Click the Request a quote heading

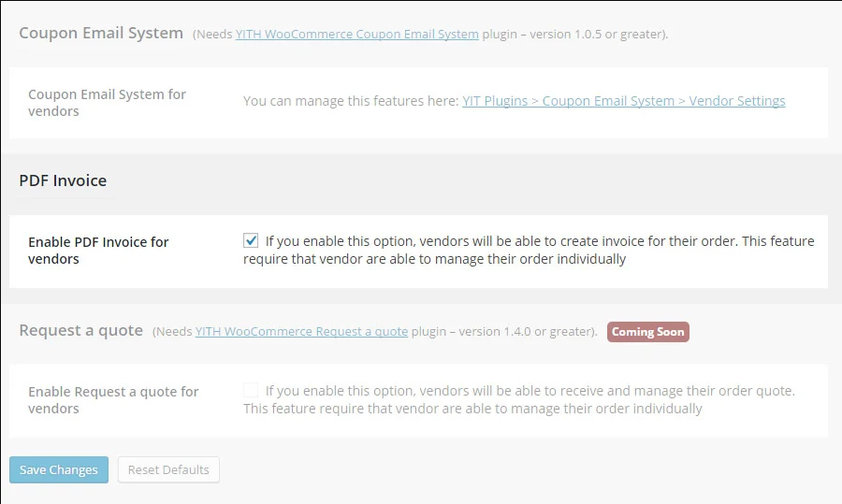(x=81, y=330)
